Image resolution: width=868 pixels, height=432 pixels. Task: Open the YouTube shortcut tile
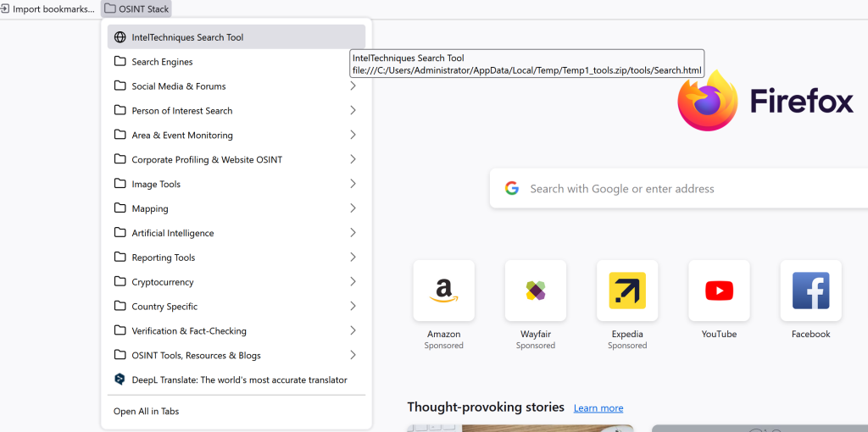pyautogui.click(x=719, y=291)
